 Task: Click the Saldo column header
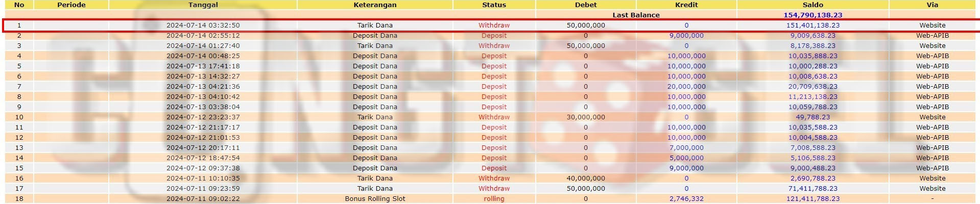coord(812,5)
